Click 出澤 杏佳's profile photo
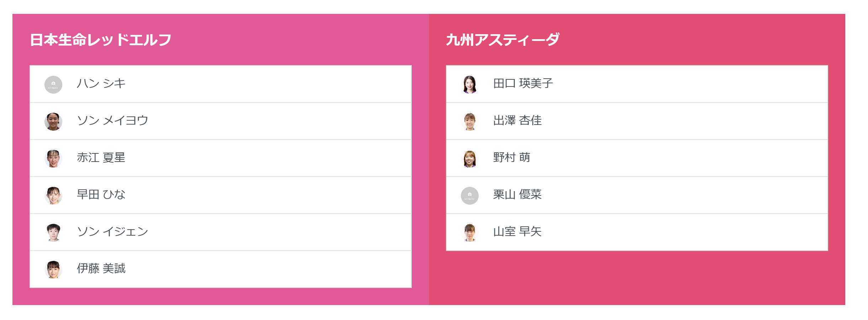 point(469,122)
